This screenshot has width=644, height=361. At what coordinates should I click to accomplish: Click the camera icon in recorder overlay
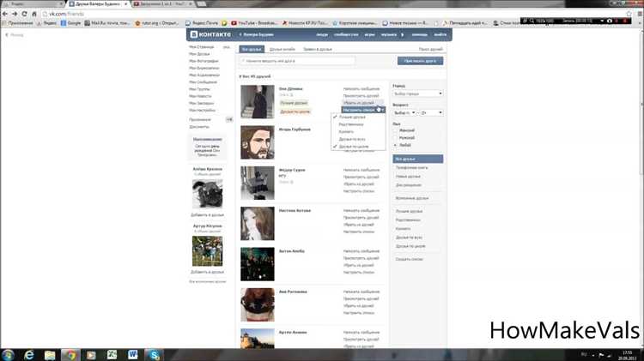(610, 21)
